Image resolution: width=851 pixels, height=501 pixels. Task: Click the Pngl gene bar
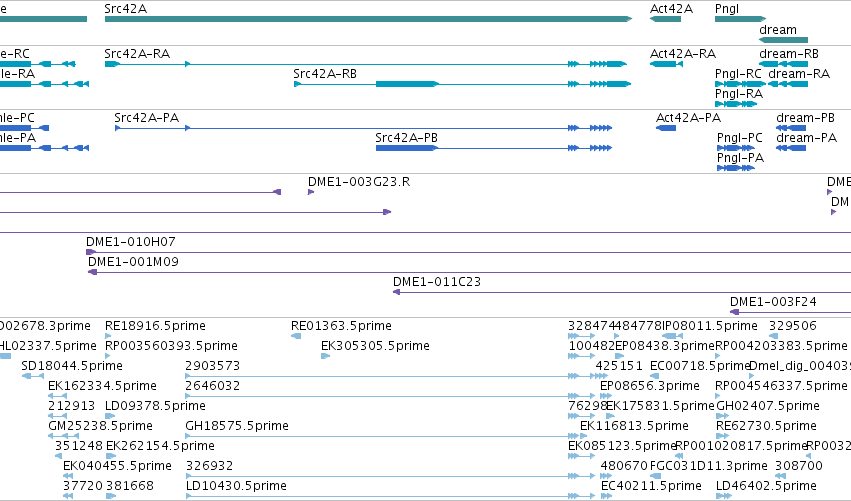[x=740, y=19]
